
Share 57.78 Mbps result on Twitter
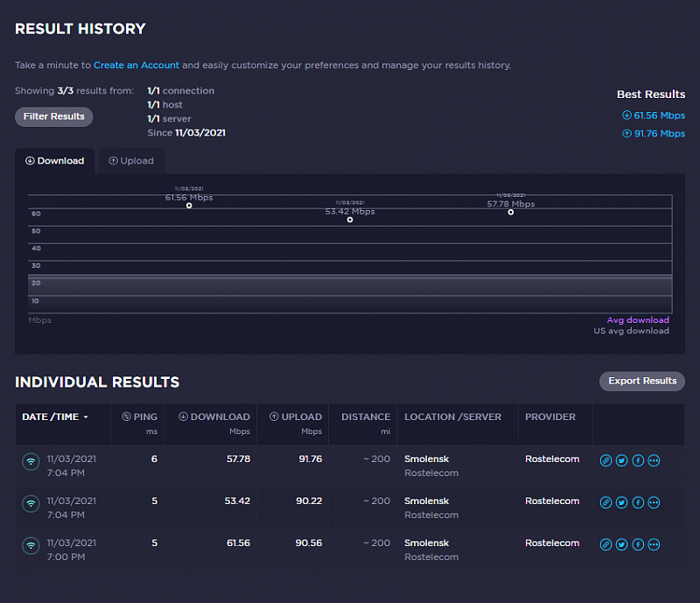click(621, 460)
